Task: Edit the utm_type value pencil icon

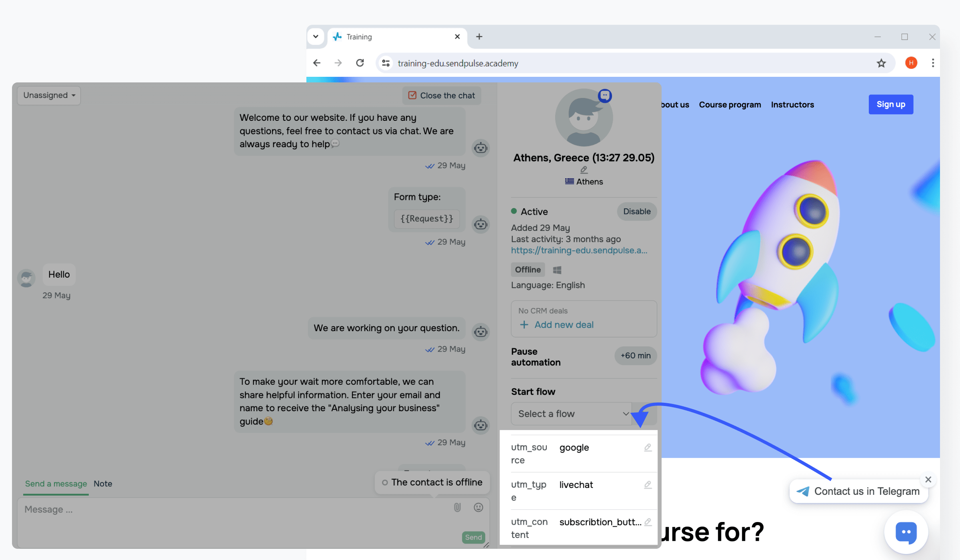Action: (648, 485)
